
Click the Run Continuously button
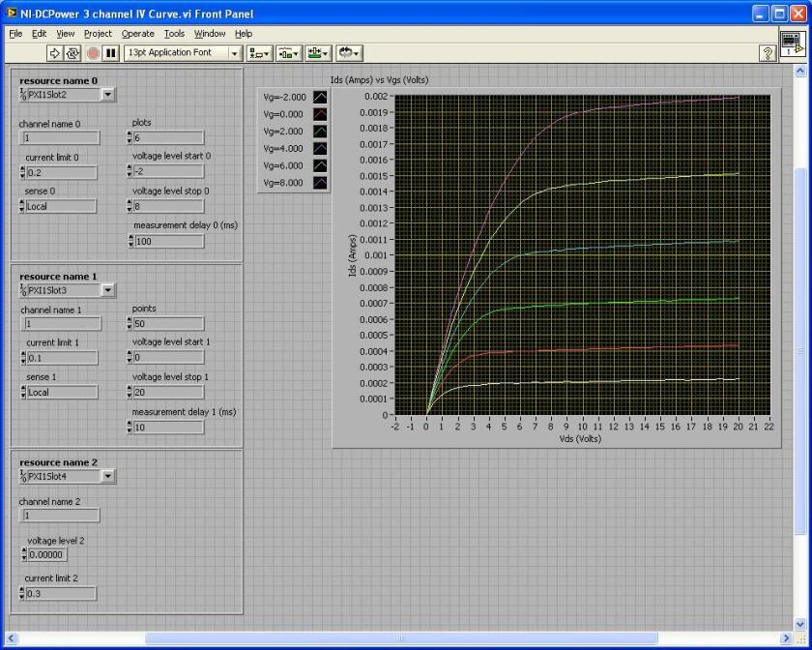73,53
